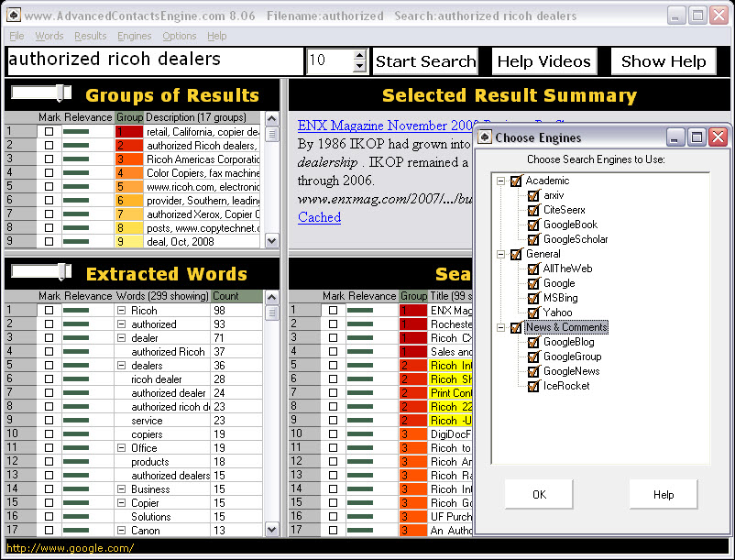This screenshot has width=735, height=560.
Task: Click the Start Search button
Action: pos(425,61)
